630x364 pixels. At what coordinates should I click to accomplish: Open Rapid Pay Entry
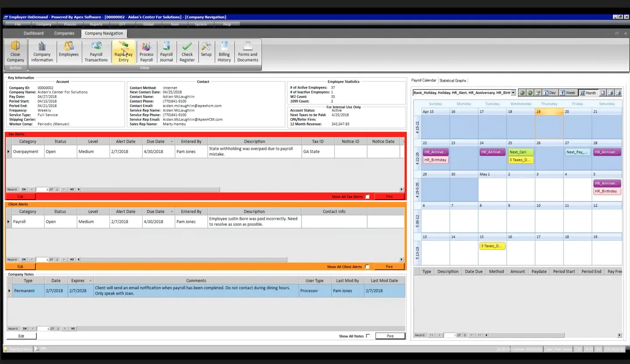pos(123,51)
